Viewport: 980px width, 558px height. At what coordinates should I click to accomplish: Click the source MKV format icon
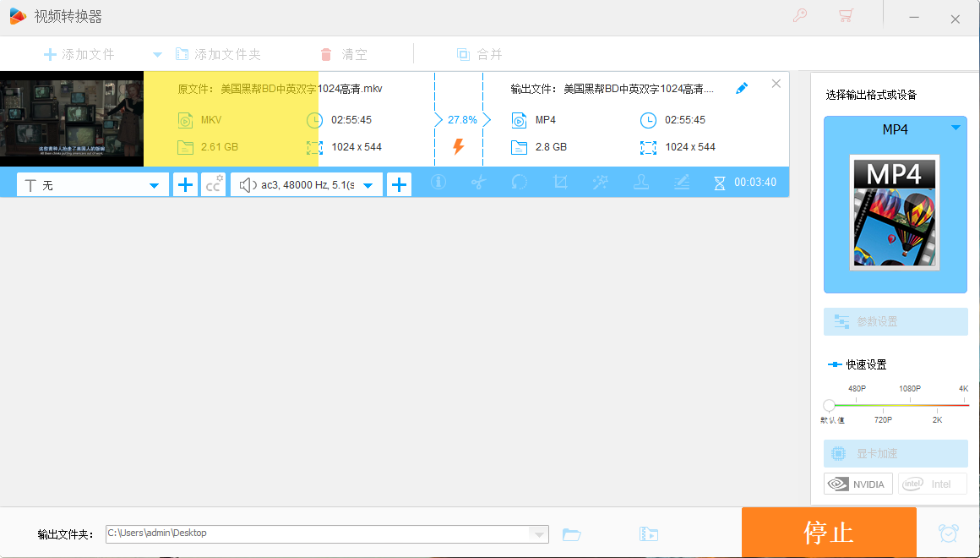(x=185, y=119)
